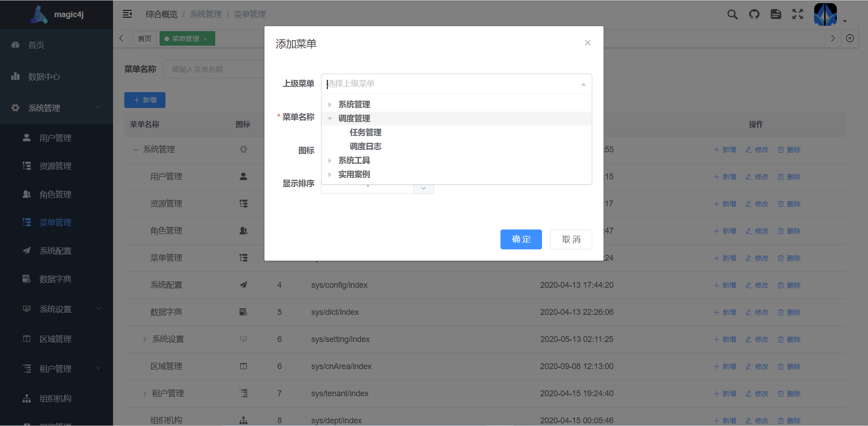868x426 pixels.
Task: Click the tabs scroll-right arrow
Action: coord(833,38)
